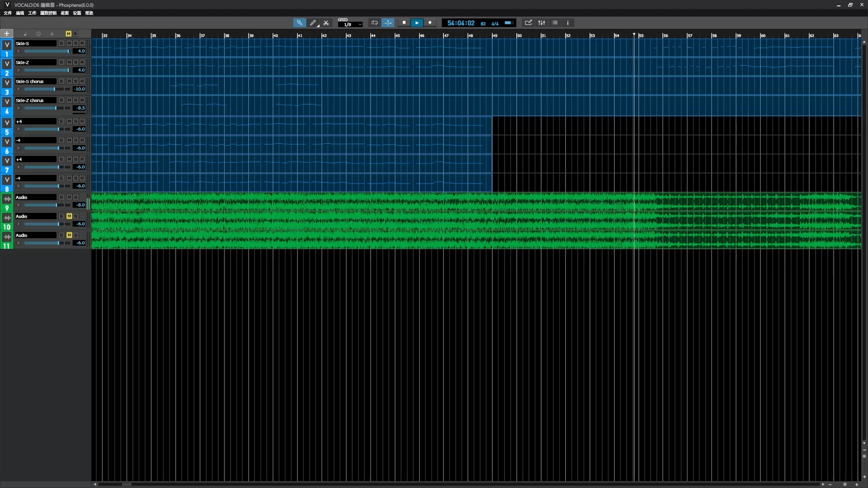
Task: Solo audio track 9
Action: [76, 197]
